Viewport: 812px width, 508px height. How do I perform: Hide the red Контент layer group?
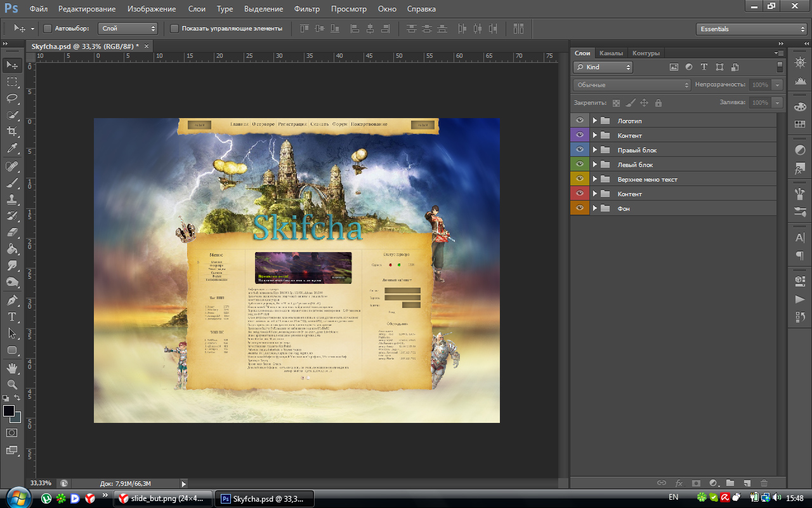tap(580, 194)
